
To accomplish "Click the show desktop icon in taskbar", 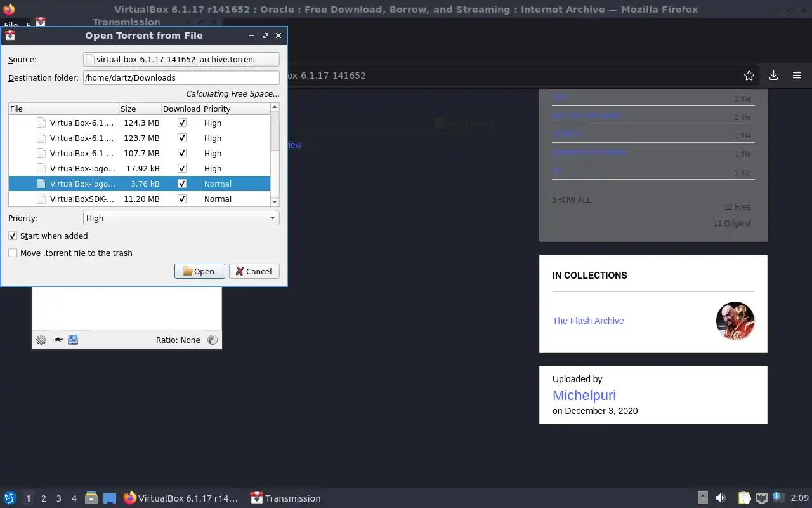I will pos(110,498).
